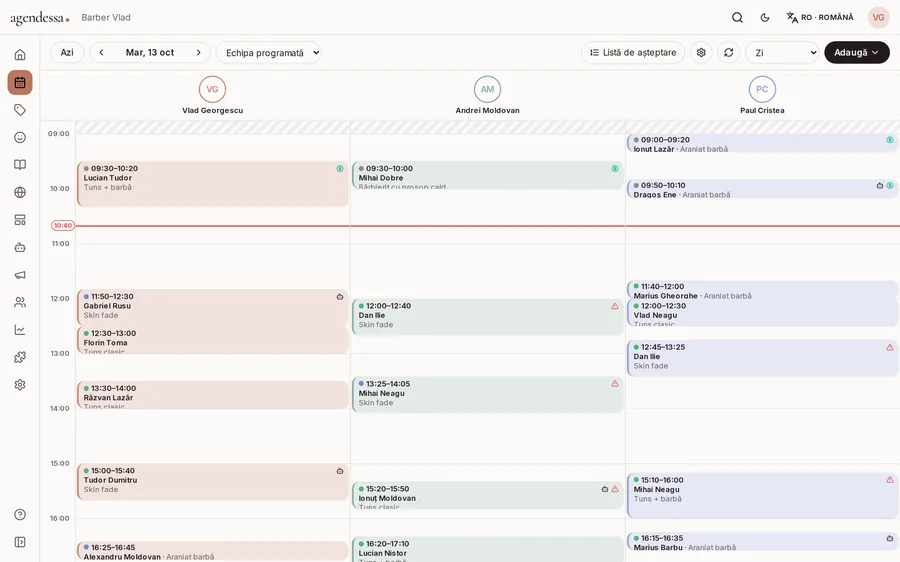Open Ionuț Moldovan 15:20–15:50 appointment

[488, 495]
